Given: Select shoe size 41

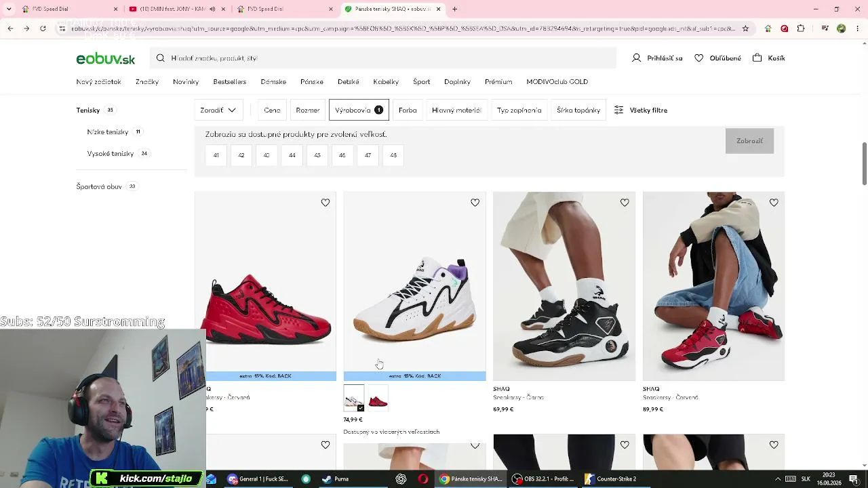Looking at the screenshot, I should (216, 155).
